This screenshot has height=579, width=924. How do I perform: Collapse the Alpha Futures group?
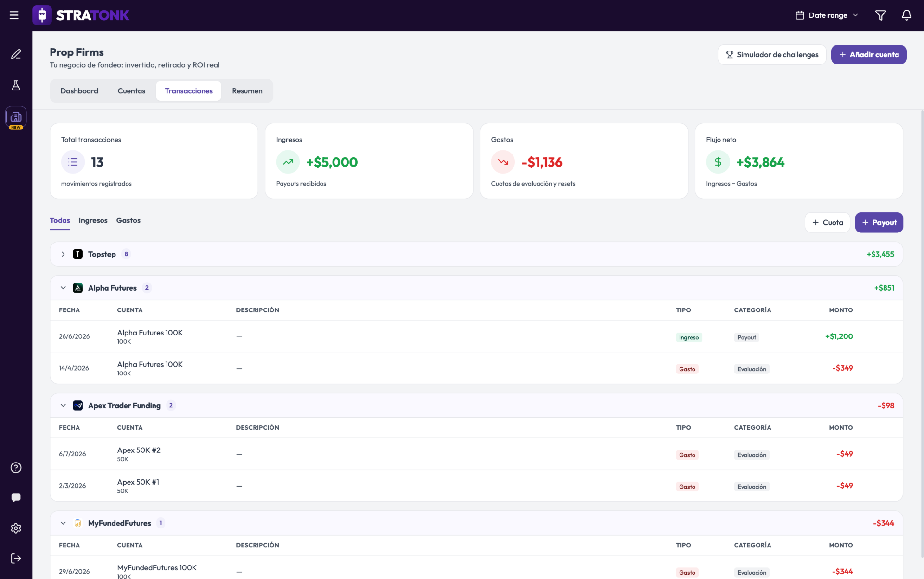pos(63,288)
